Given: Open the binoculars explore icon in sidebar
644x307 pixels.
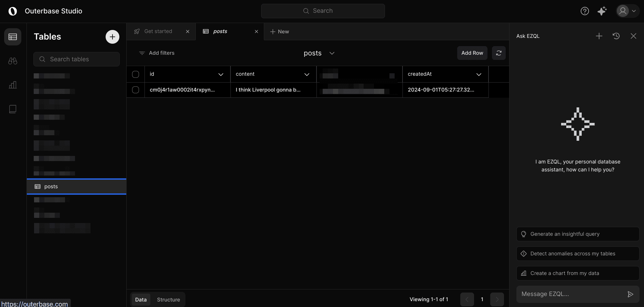Looking at the screenshot, I should pos(13,61).
